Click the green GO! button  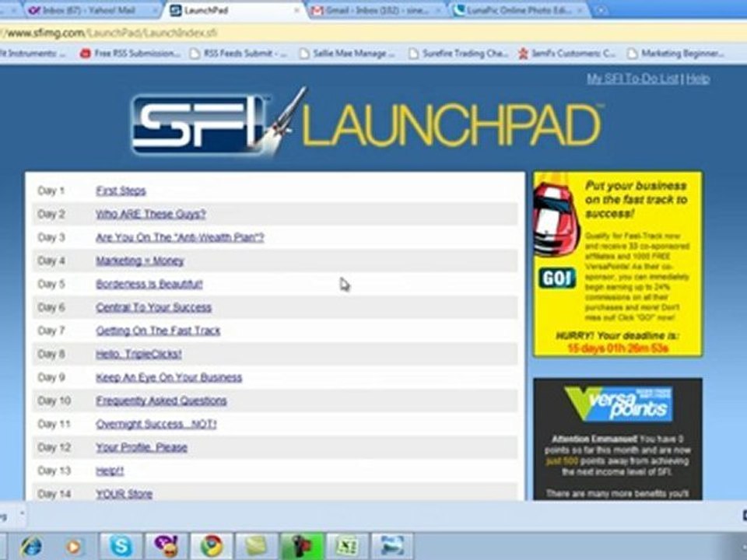[557, 278]
